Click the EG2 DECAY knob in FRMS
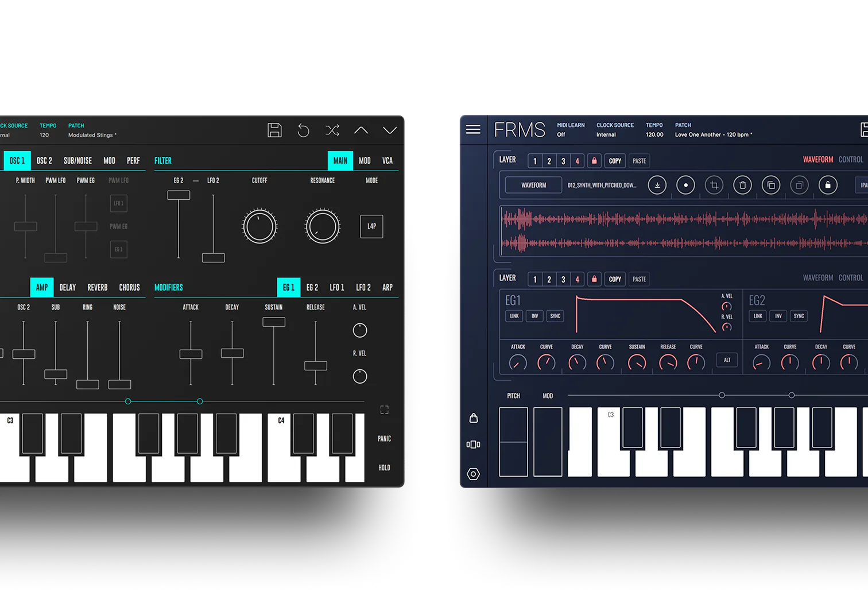868x603 pixels. tap(821, 363)
